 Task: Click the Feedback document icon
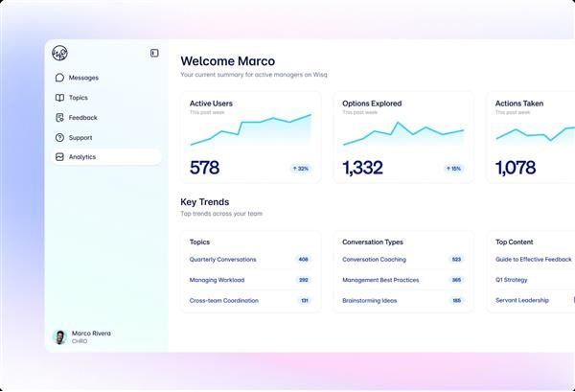pyautogui.click(x=59, y=117)
